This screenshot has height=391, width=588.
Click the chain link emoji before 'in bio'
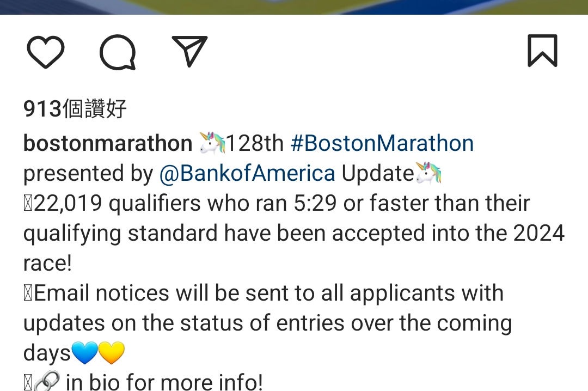pos(47,382)
